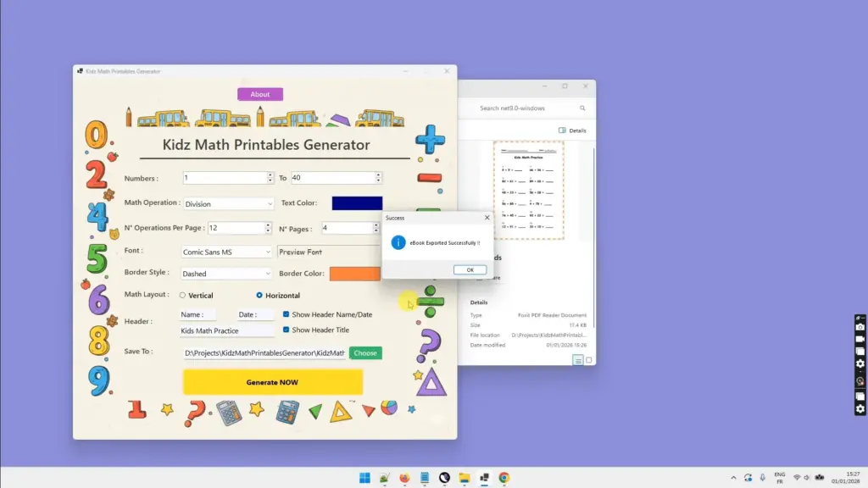Open the settings gear in the recording toolbar
Viewport: 868px width, 488px height.
coord(860,363)
